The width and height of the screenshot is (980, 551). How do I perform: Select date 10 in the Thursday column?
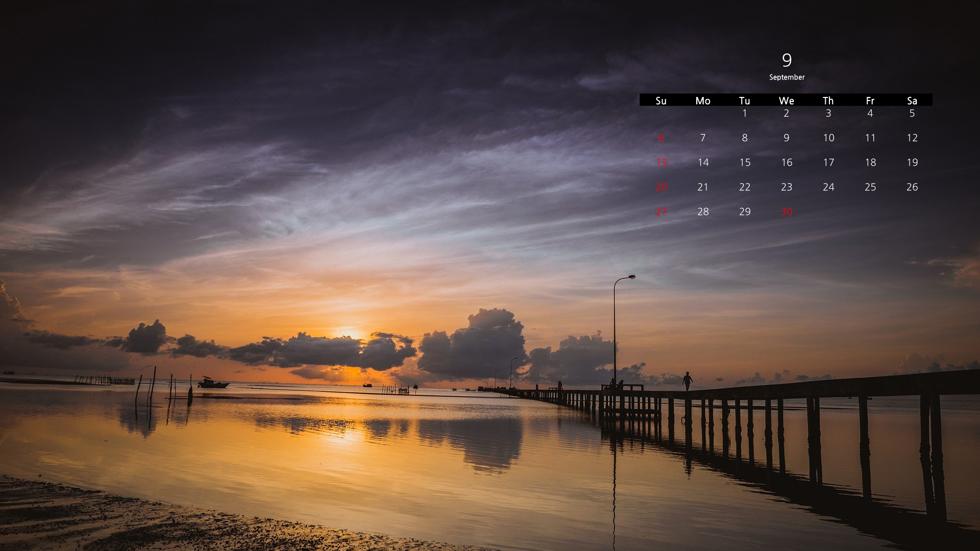[828, 138]
